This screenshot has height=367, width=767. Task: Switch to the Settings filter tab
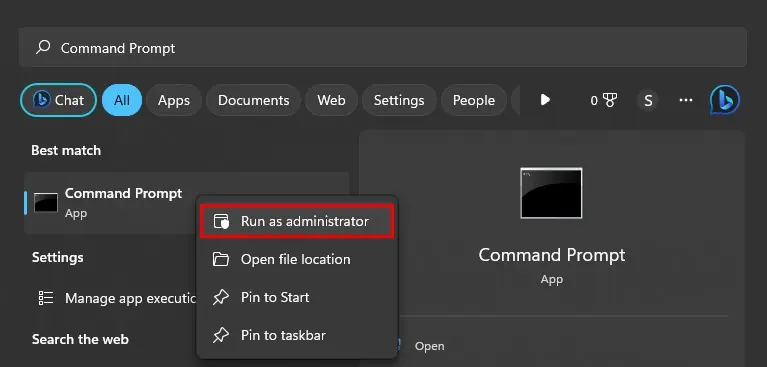399,100
